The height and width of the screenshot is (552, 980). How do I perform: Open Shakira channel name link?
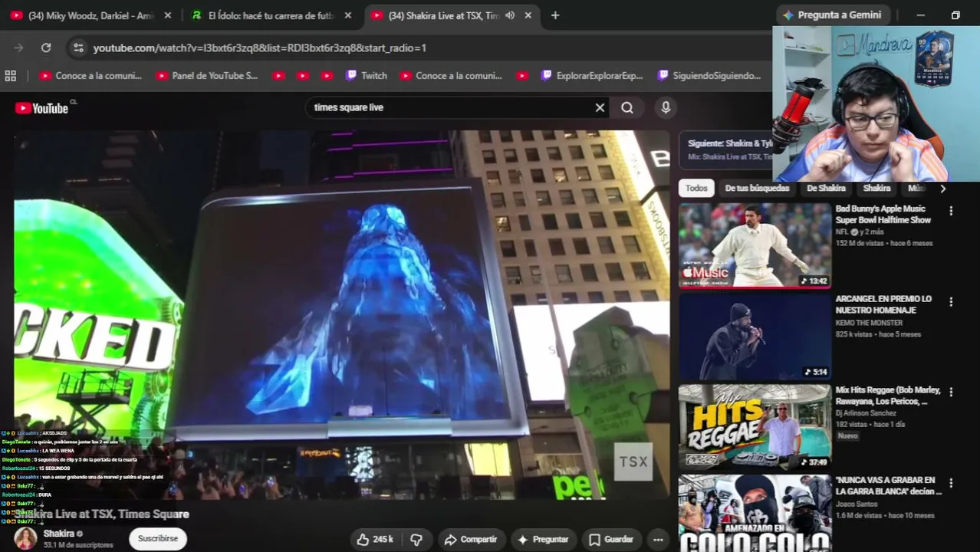click(x=59, y=534)
